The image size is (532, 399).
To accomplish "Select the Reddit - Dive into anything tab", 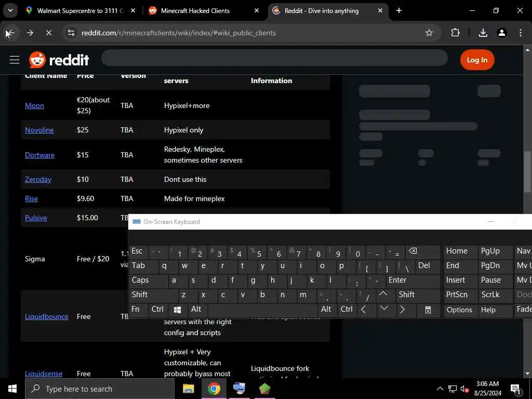I will pos(327,10).
